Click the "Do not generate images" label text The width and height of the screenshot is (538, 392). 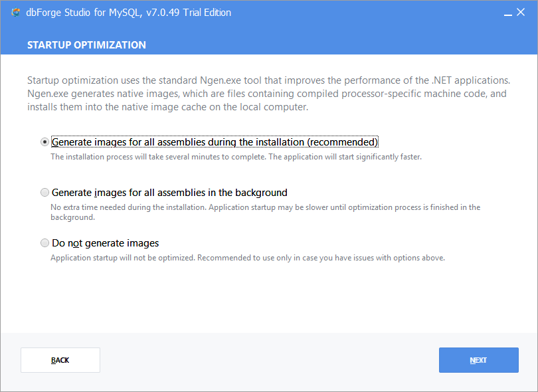point(105,243)
